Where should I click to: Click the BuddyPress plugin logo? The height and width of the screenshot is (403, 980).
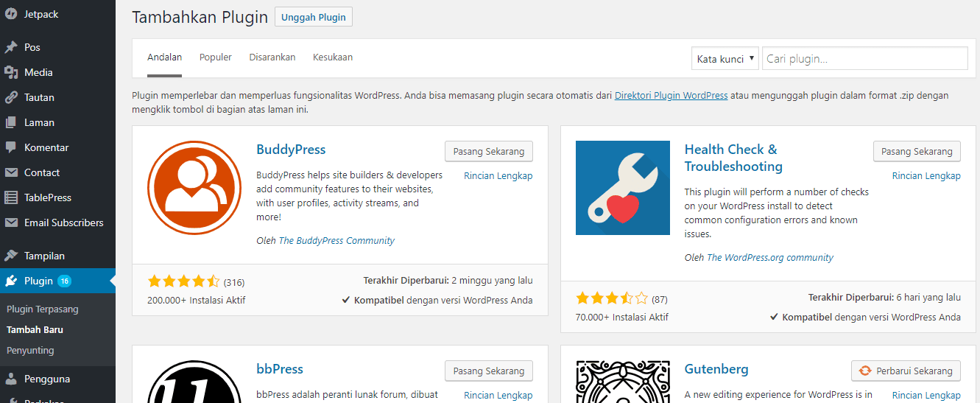194,188
